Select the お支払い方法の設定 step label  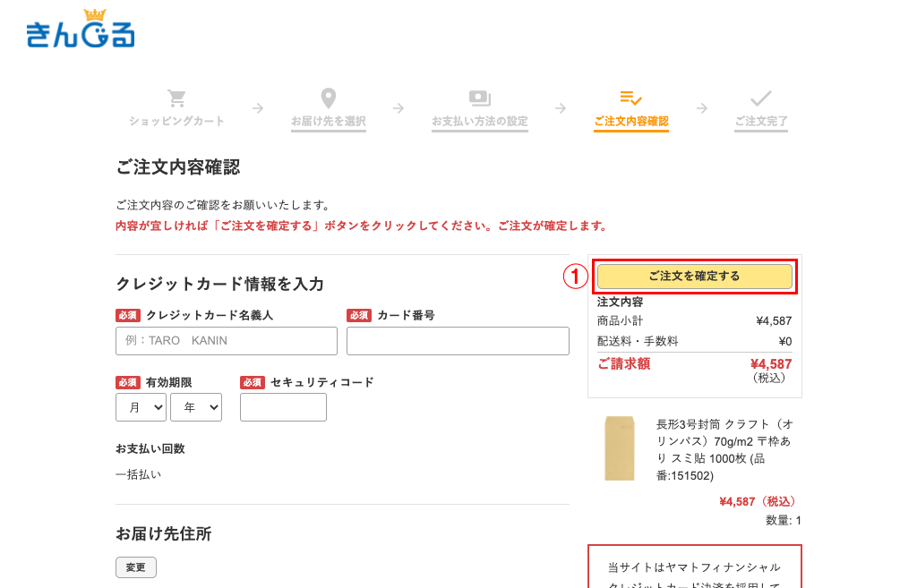coord(479,121)
